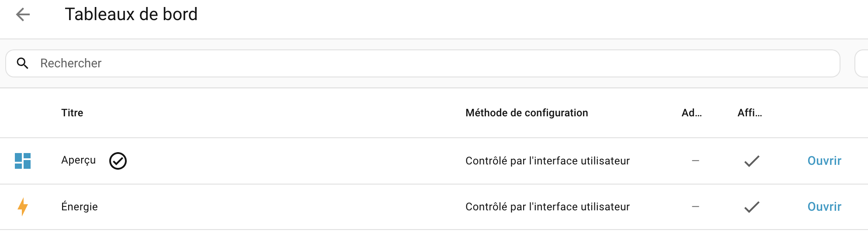Select the Aperçu dashboard row title
Image resolution: width=868 pixels, height=237 pixels.
(x=78, y=160)
